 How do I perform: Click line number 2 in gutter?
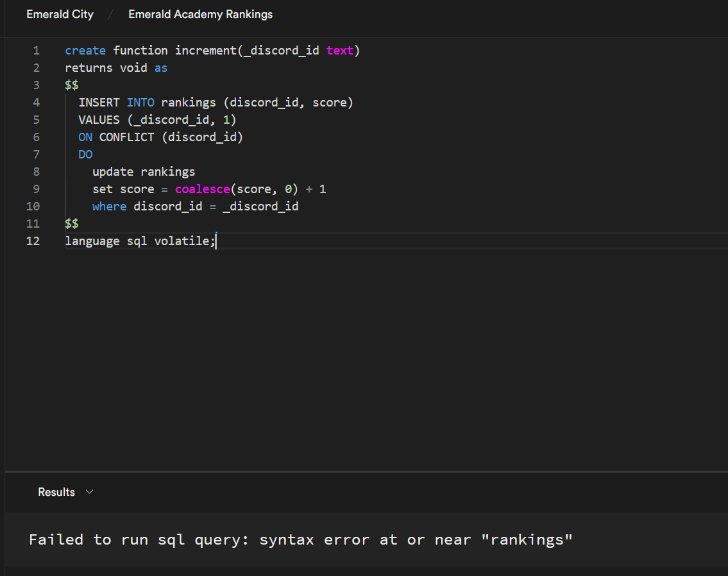pos(36,68)
